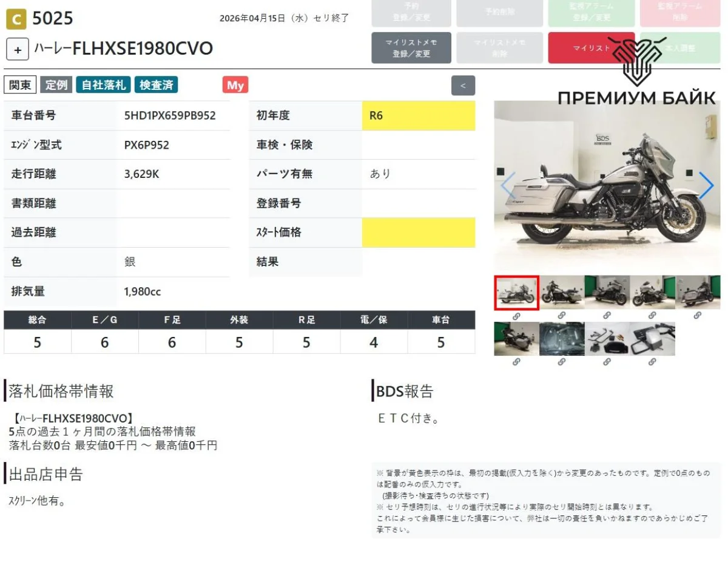Click the red マイリスト button
Viewport: 728px width, 567px height.
tap(591, 48)
